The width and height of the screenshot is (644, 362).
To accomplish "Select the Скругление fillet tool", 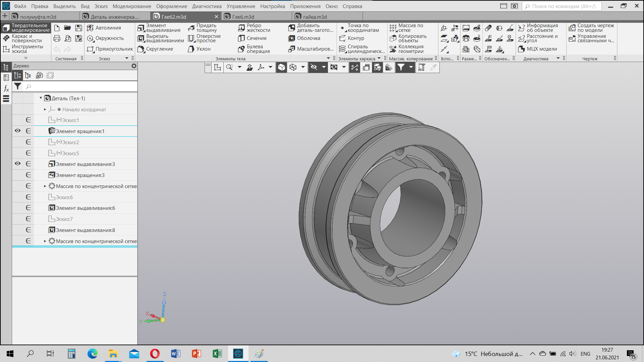I will tap(155, 49).
